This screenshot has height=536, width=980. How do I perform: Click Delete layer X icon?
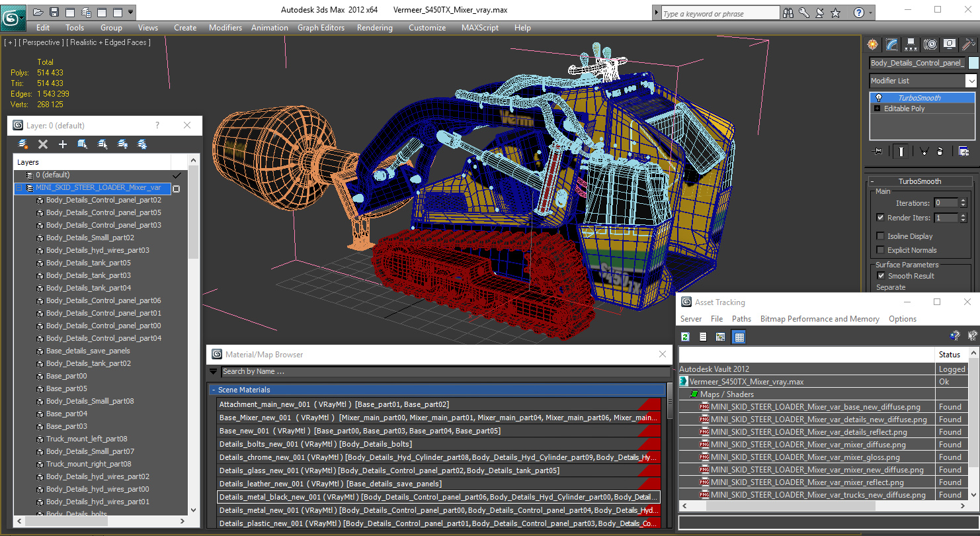(x=43, y=144)
